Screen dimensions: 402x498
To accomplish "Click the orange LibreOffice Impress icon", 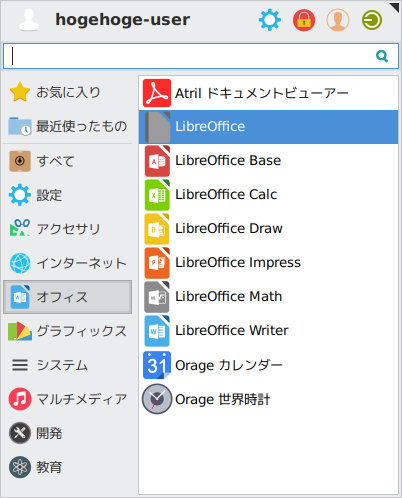I will point(157,263).
